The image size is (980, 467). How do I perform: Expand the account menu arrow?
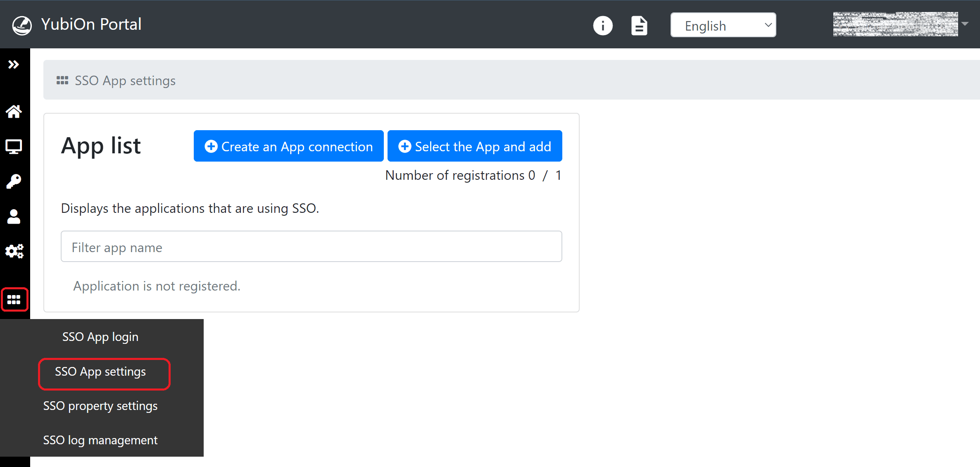[965, 24]
